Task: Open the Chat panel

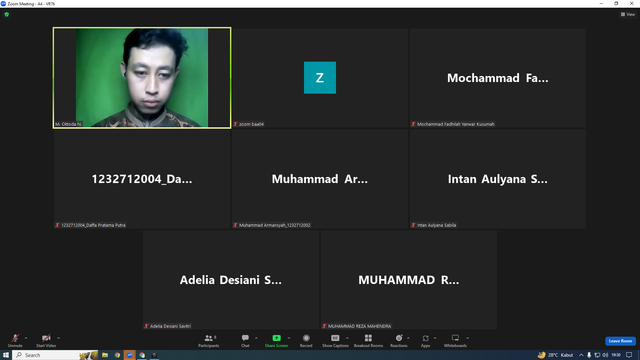Action: [x=245, y=340]
